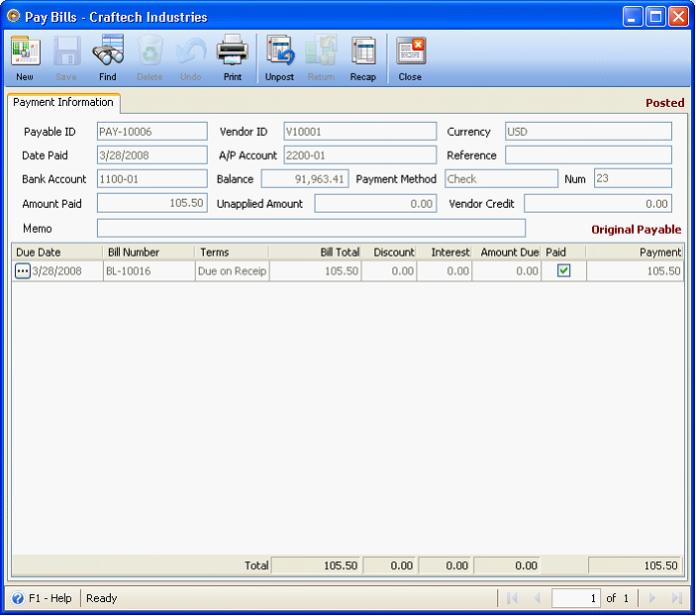The height and width of the screenshot is (616, 696).
Task: Click the Vendor Credit field
Action: (597, 204)
